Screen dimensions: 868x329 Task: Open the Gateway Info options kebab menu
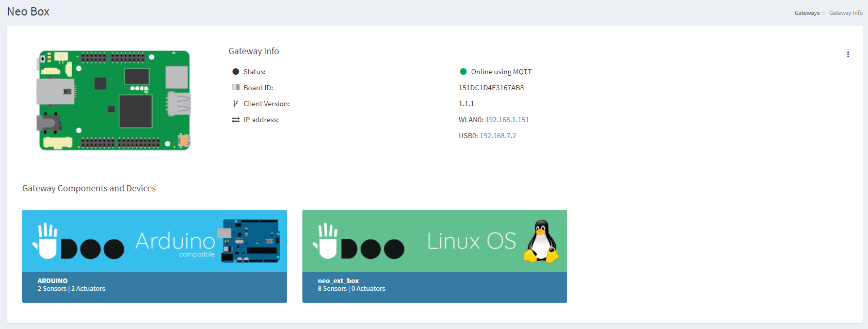point(848,54)
